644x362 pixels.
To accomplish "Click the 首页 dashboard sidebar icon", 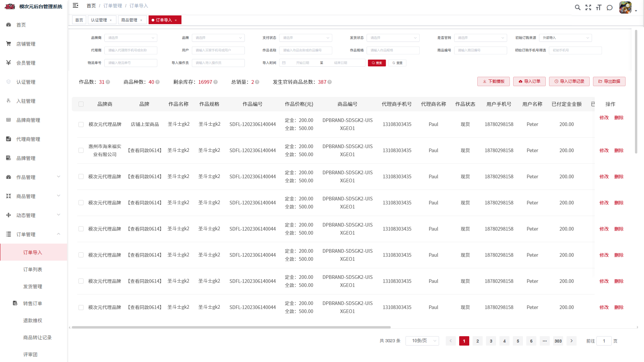I will point(9,25).
